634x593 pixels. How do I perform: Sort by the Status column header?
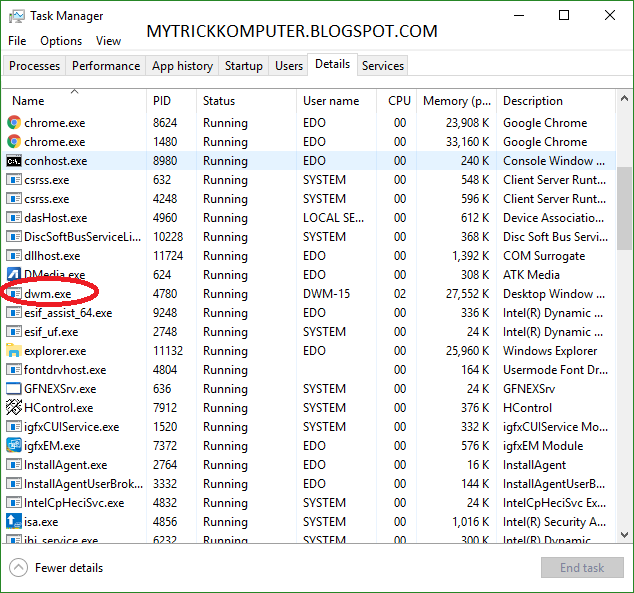click(247, 101)
